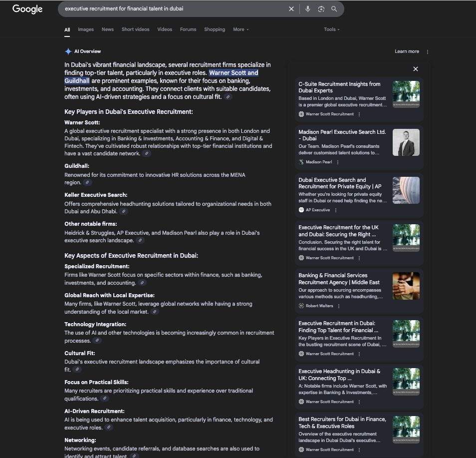Open options for Executive Headhunting in Dubai card
Viewport: 476px width, 458px height.
click(x=359, y=402)
